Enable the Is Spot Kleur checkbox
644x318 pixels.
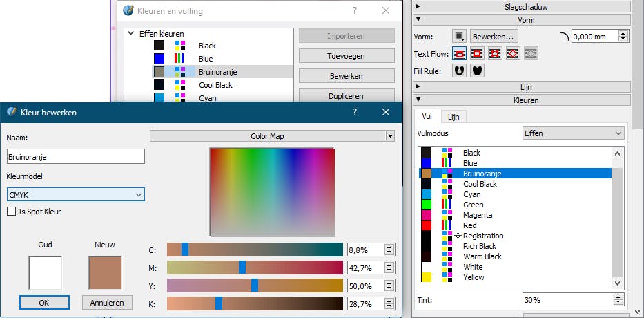[x=11, y=212]
